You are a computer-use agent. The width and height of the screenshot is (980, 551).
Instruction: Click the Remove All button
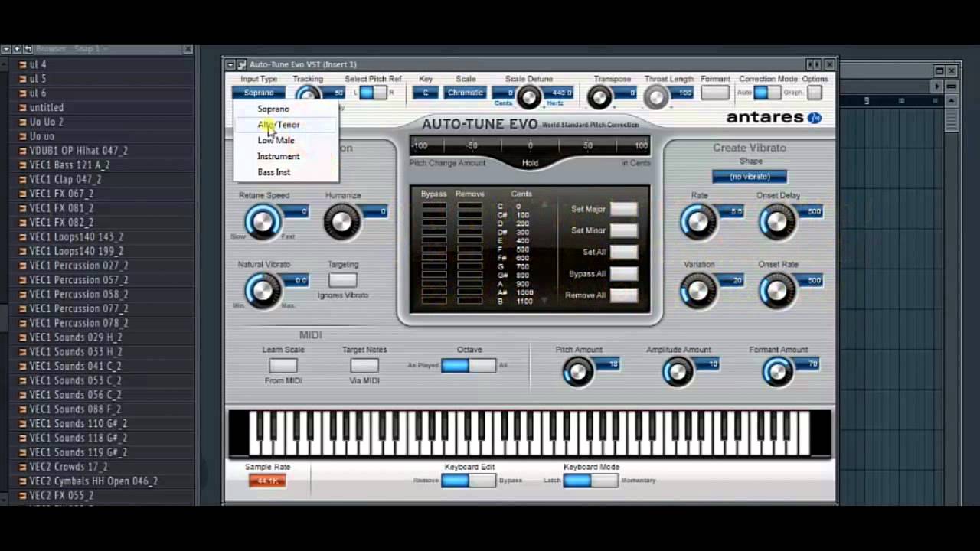(x=623, y=295)
